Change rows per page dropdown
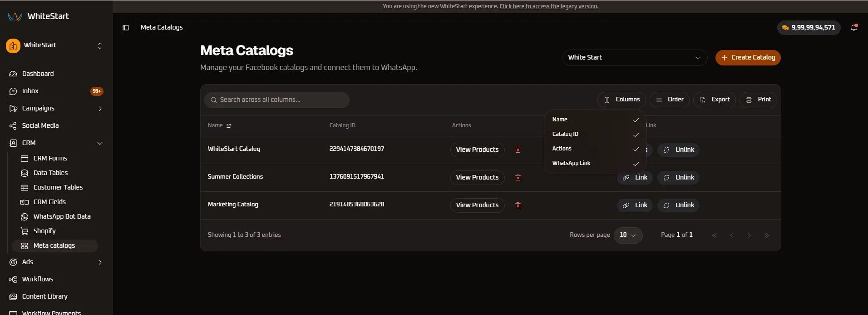The height and width of the screenshot is (315, 868). [x=628, y=235]
